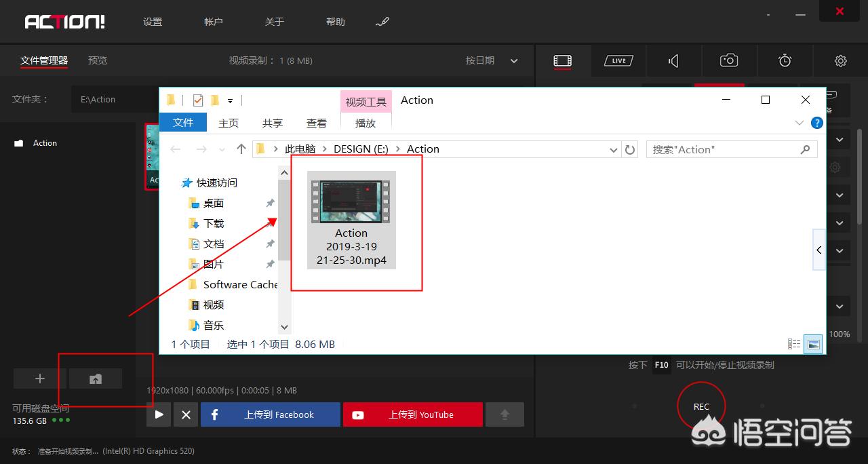The width and height of the screenshot is (868, 464).
Task: Enable large thumbnails view in Explorer status bar
Action: tap(812, 343)
